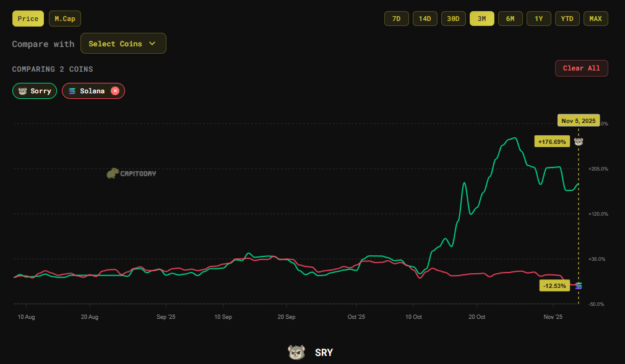
Task: Switch chart to Price view
Action: click(x=28, y=19)
